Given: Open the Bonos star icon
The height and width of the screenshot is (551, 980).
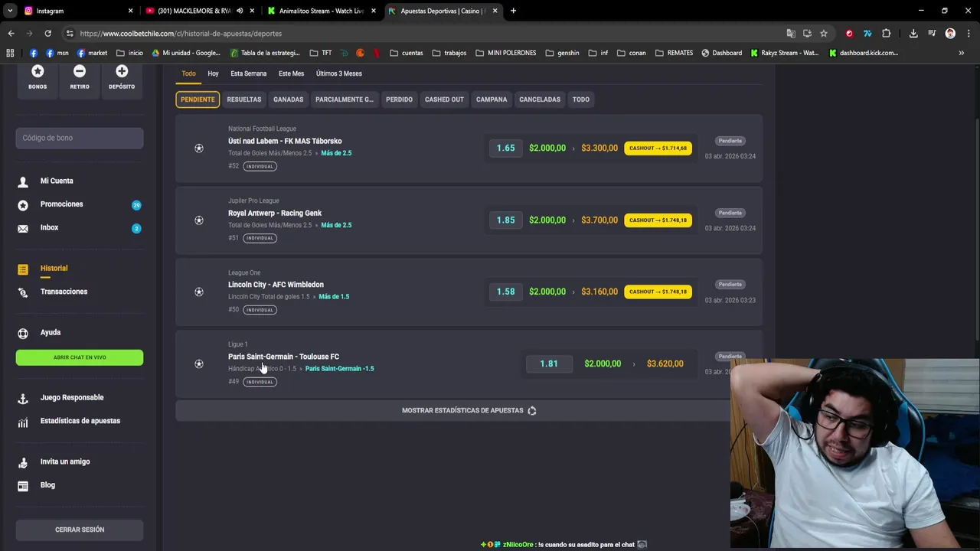Looking at the screenshot, I should coord(38,71).
